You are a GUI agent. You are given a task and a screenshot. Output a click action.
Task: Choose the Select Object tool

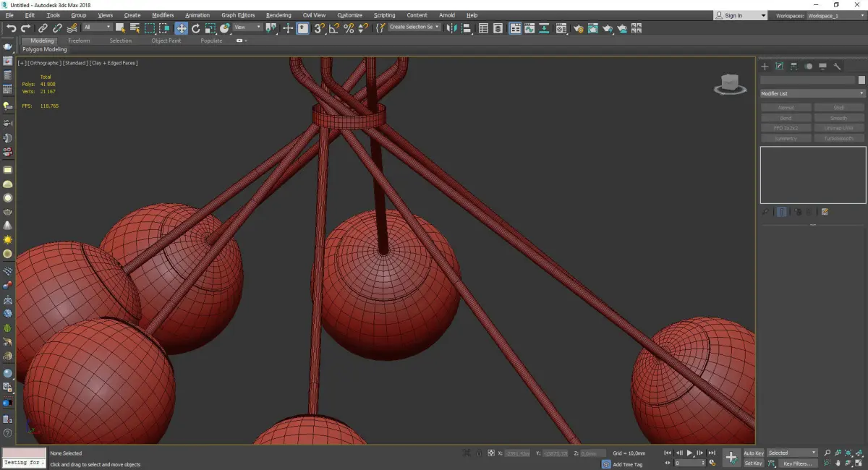(120, 28)
